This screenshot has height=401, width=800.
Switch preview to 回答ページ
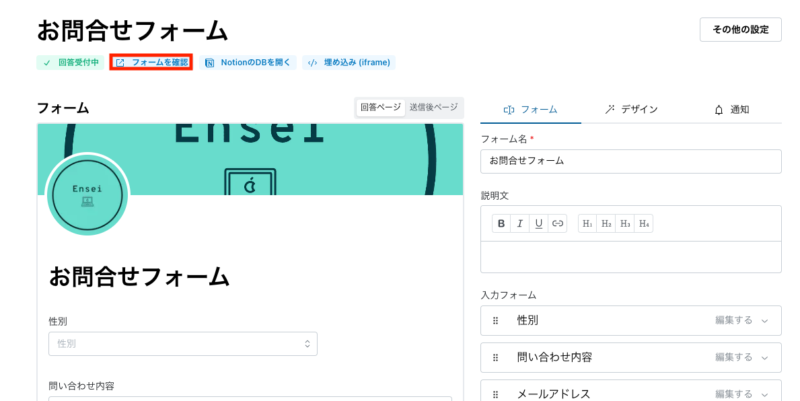[x=381, y=107]
